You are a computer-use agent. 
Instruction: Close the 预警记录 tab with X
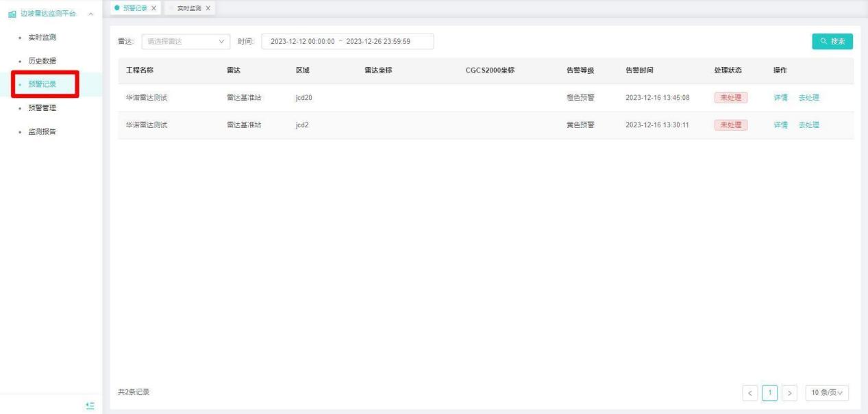pyautogui.click(x=153, y=8)
